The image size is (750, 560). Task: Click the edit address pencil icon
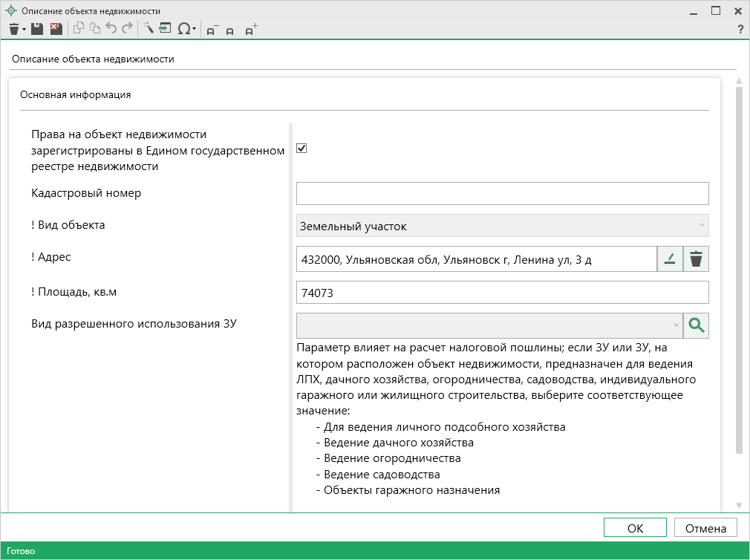point(670,258)
